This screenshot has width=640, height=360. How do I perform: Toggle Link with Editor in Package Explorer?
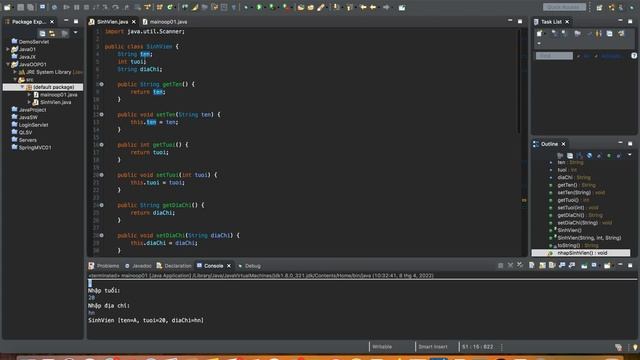pos(52,33)
